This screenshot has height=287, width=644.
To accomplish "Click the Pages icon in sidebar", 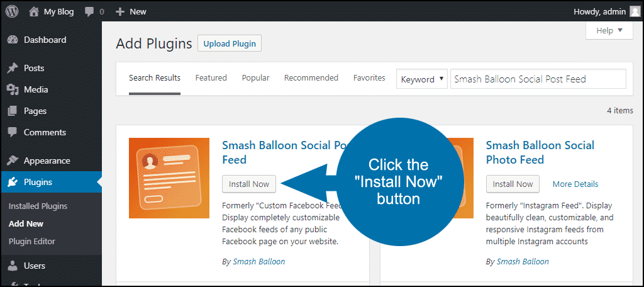I will (13, 111).
